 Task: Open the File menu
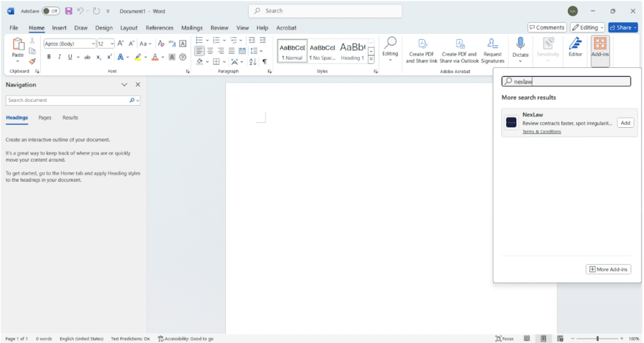point(14,28)
